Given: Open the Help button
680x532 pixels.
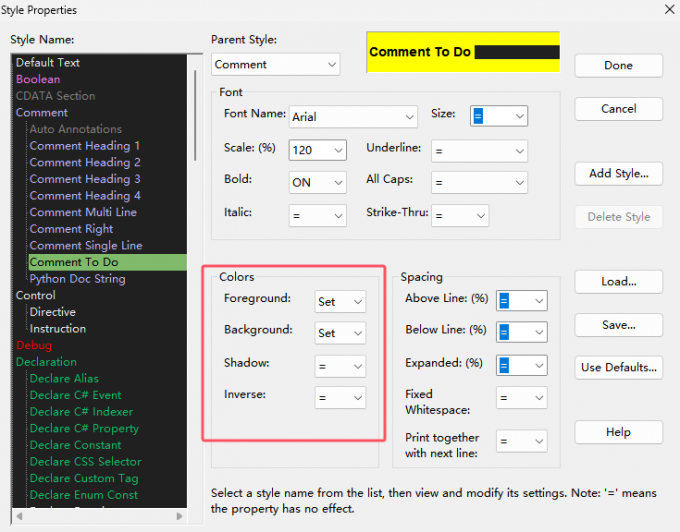Looking at the screenshot, I should point(618,432).
